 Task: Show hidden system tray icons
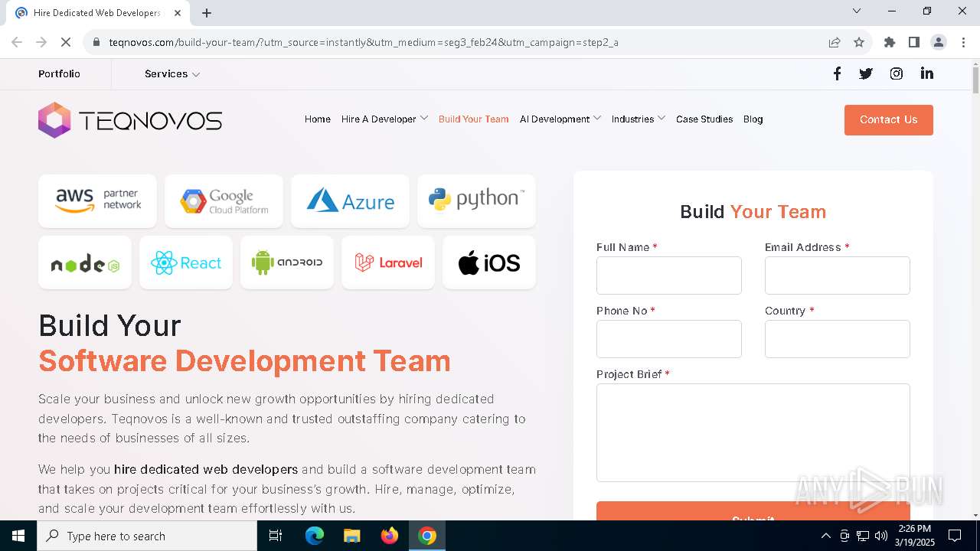tap(825, 536)
